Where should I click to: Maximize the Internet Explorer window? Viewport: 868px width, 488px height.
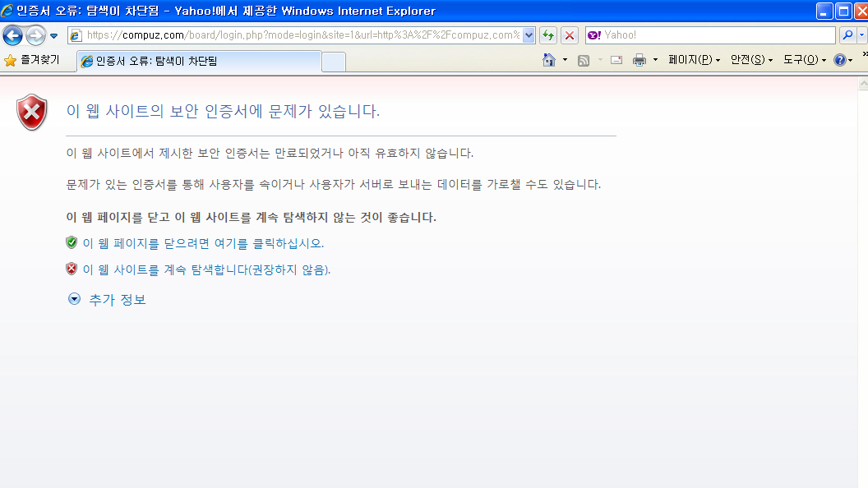[x=843, y=11]
